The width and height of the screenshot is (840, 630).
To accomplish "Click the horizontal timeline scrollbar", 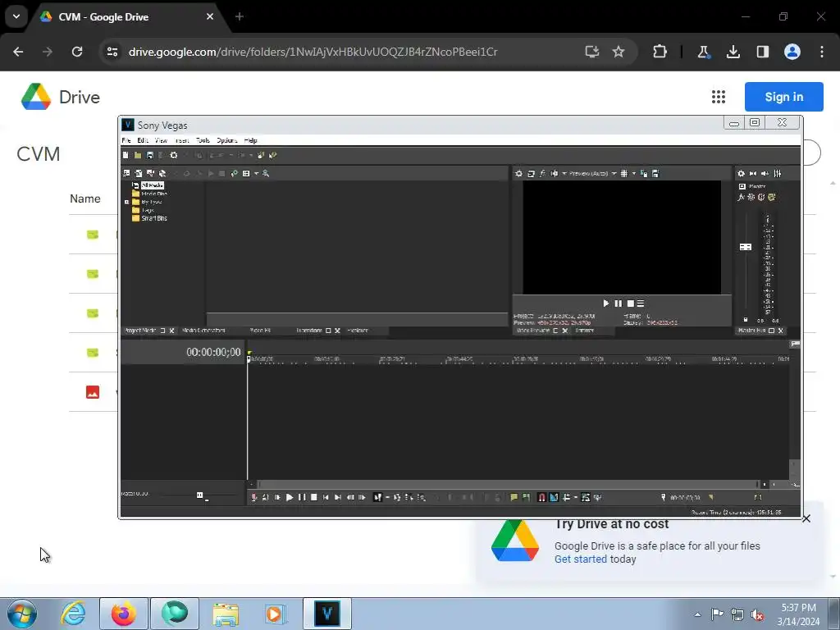I will click(507, 484).
